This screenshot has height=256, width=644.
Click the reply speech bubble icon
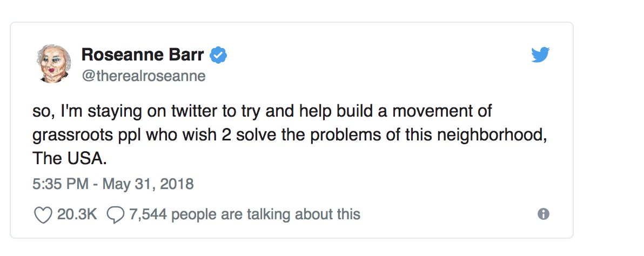pyautogui.click(x=116, y=214)
